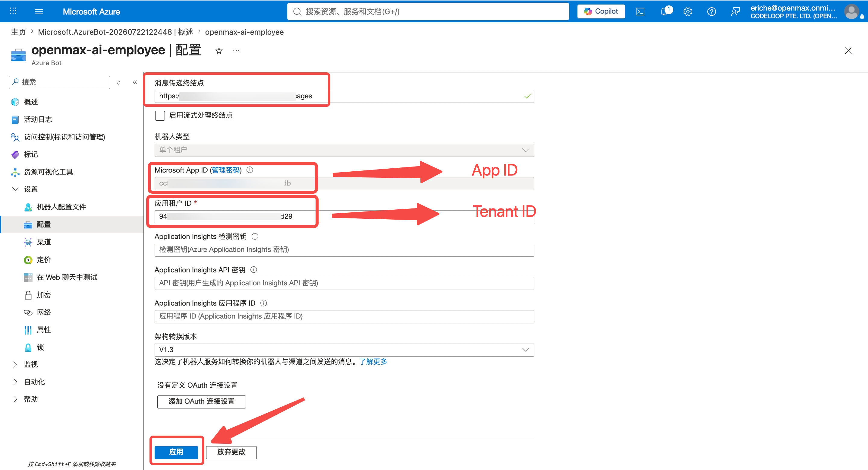Image resolution: width=868 pixels, height=470 pixels.
Task: Favorite this resource with the star
Action: pos(219,51)
